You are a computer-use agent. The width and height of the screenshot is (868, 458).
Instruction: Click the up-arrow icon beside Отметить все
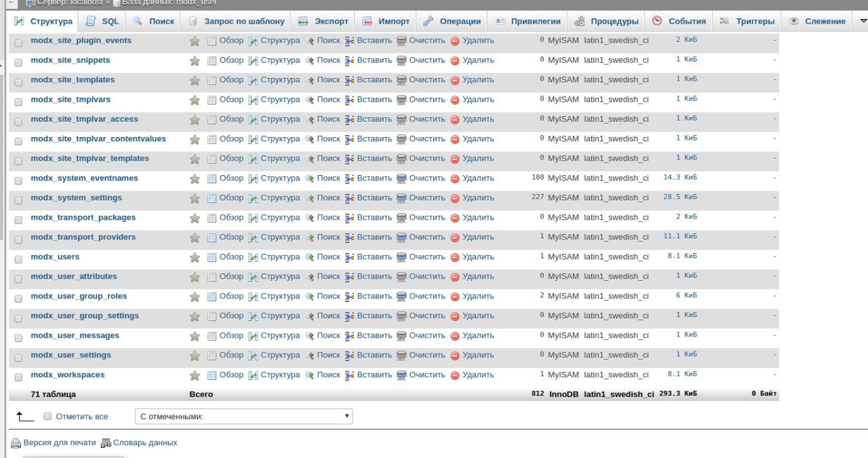pos(24,417)
